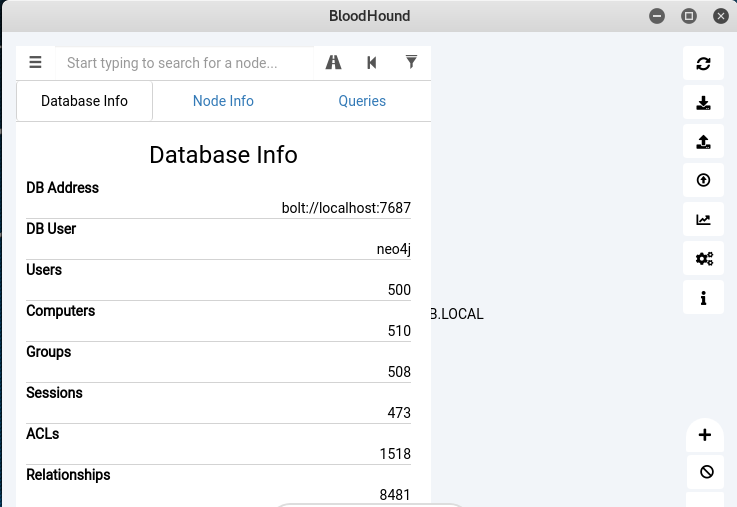Image resolution: width=737 pixels, height=507 pixels.
Task: Open pathfinding with the road icon
Action: point(334,63)
